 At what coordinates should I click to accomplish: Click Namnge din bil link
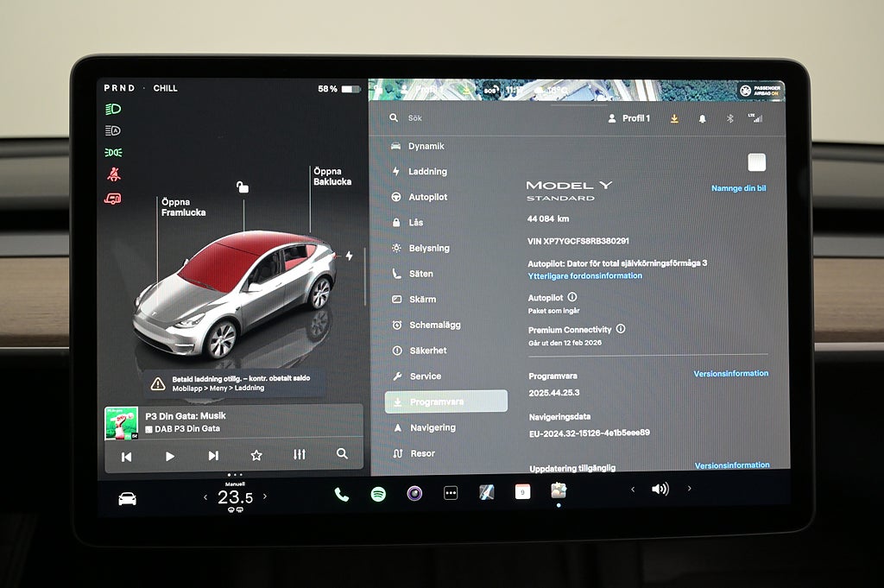(738, 188)
